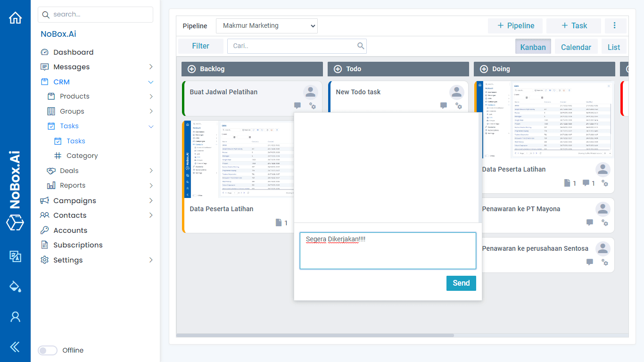
Task: Click the Filter button
Action: click(x=200, y=46)
